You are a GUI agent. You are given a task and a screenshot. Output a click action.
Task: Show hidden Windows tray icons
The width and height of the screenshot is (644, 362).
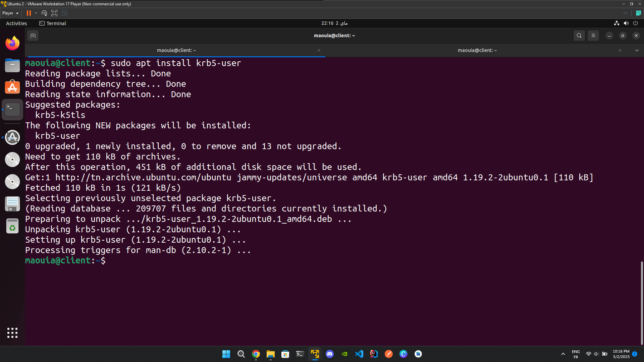click(x=563, y=354)
